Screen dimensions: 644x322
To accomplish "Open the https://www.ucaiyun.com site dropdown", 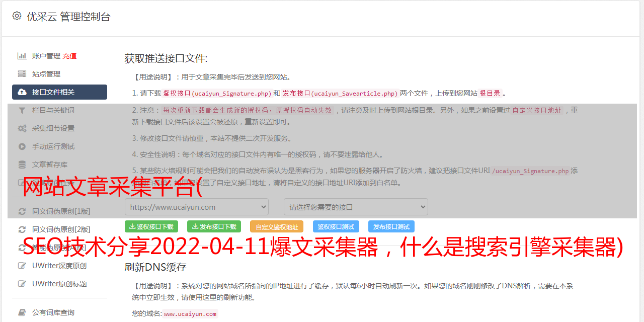I will [197, 207].
